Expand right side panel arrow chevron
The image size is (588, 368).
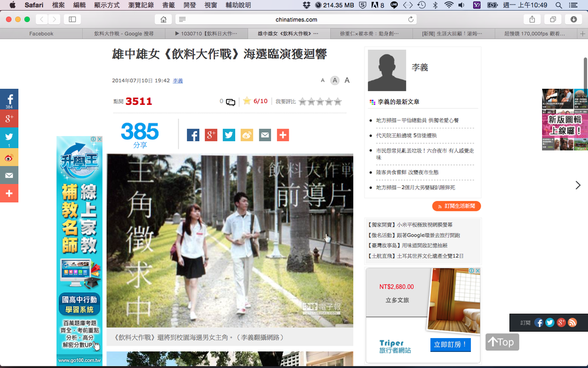click(578, 185)
